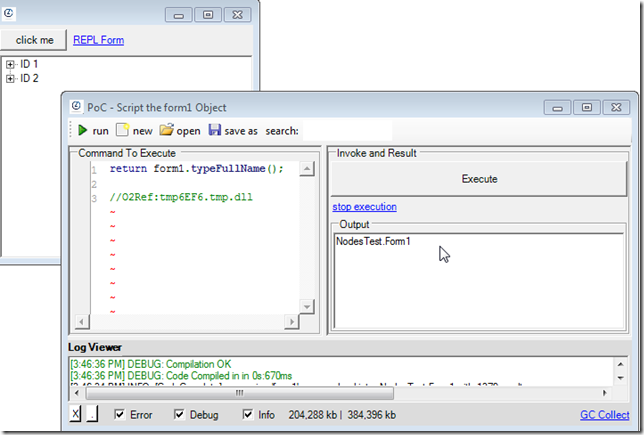Select the ID 2 tree item
This screenshot has height=435, width=644.
(29, 78)
